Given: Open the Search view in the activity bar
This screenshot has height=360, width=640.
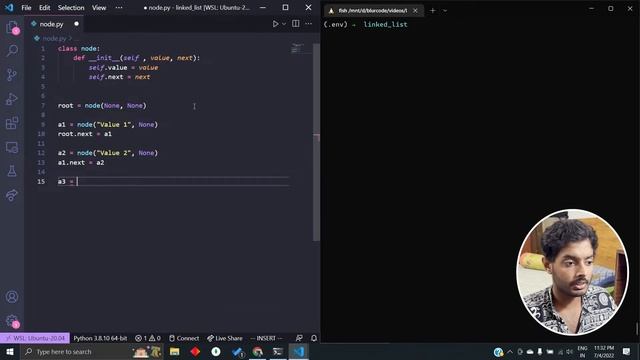Looking at the screenshot, I should tap(12, 51).
